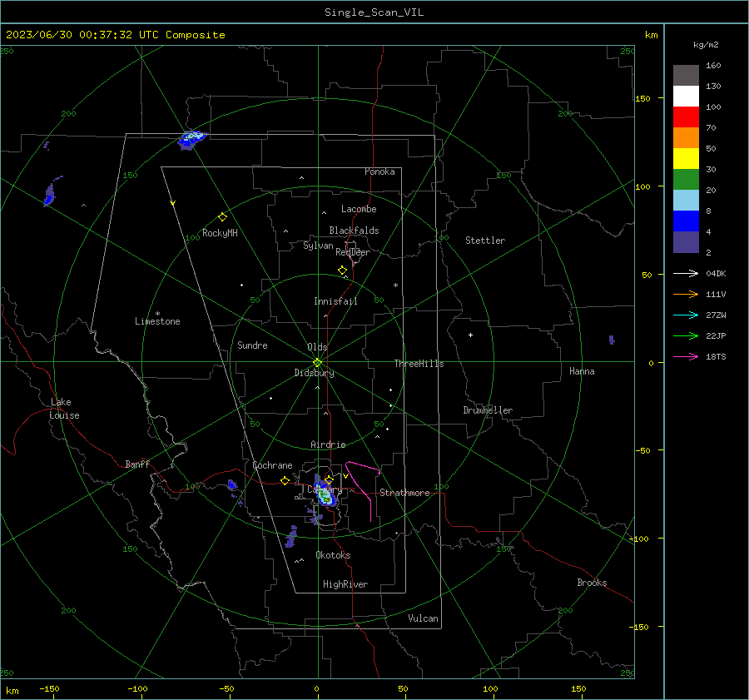Click the blue echo west of Cochrane
The height and width of the screenshot is (700, 749).
(232, 485)
